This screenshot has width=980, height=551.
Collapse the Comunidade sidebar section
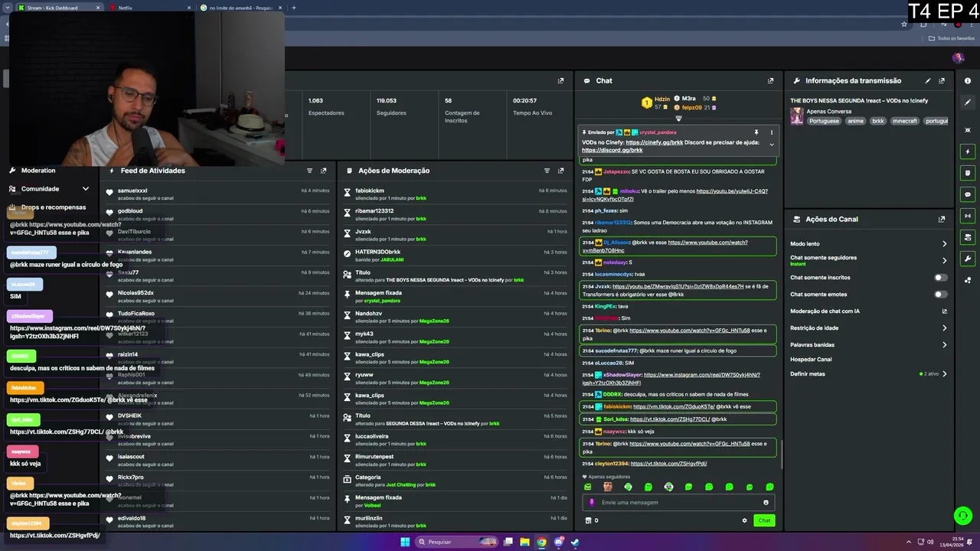click(x=85, y=189)
